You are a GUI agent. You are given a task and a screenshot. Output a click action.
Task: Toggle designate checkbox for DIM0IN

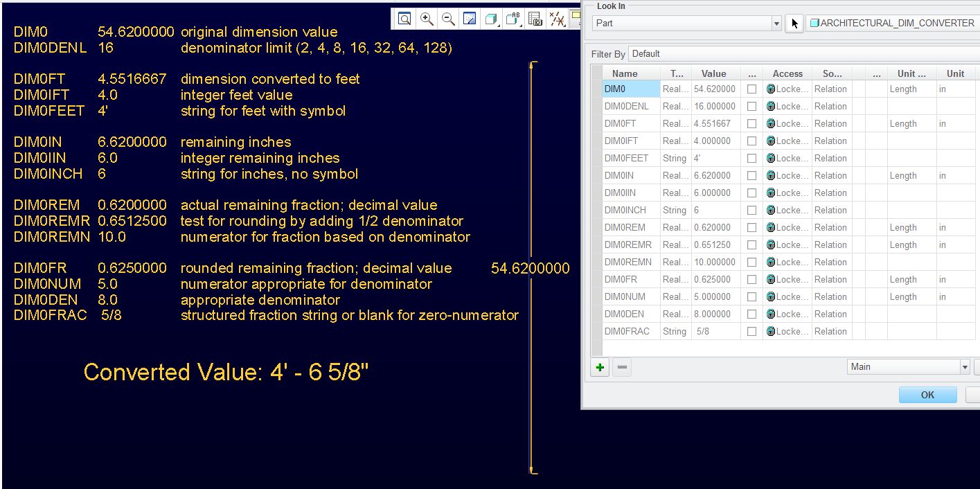[x=751, y=175]
